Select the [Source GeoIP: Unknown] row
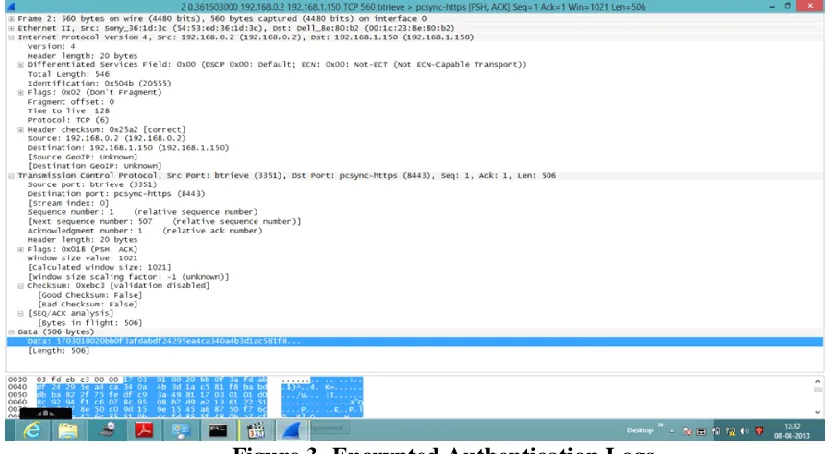 point(82,157)
